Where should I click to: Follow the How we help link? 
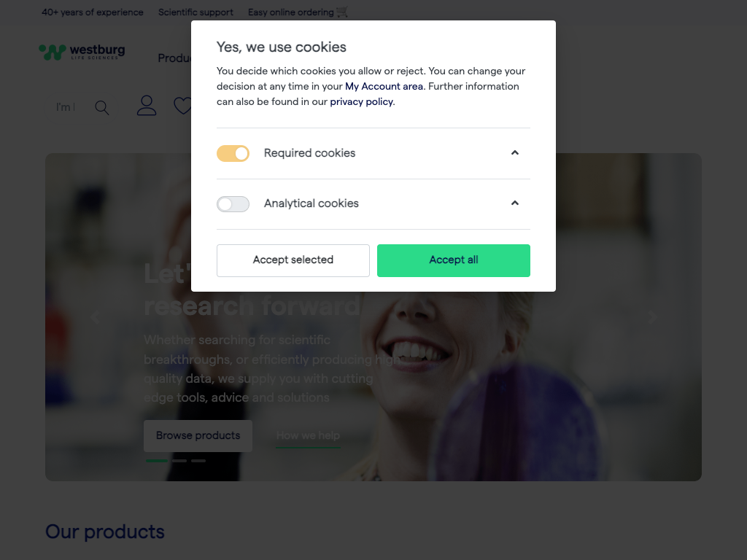click(x=308, y=436)
